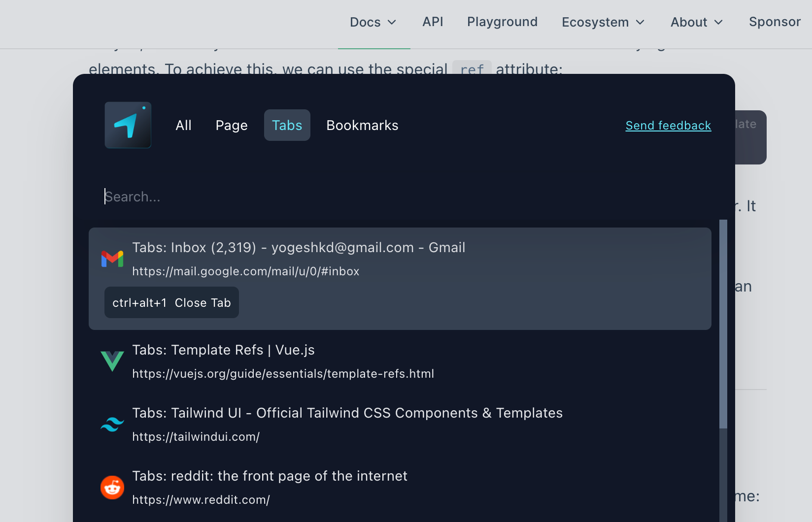Screen dimensions: 812x522
Task: Open the Sponsor page link
Action: (775, 22)
